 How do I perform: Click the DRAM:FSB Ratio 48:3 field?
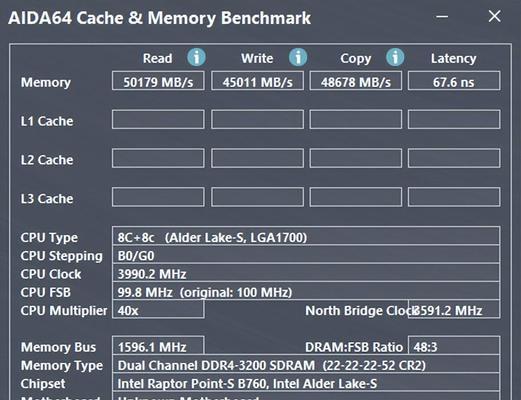click(454, 346)
